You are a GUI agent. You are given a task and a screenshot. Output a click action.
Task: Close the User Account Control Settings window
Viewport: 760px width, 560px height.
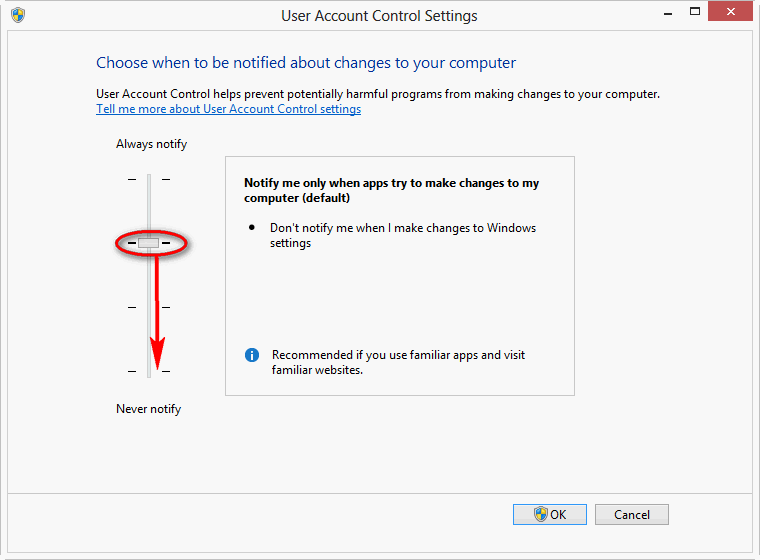tap(730, 12)
